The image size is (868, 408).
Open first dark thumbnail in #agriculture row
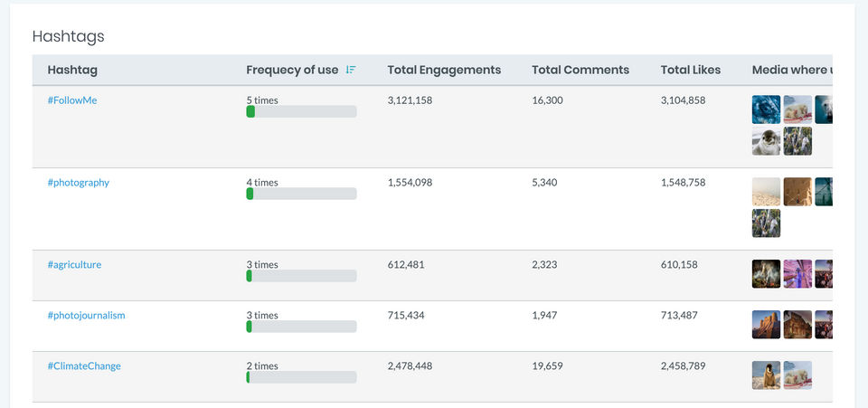766,274
